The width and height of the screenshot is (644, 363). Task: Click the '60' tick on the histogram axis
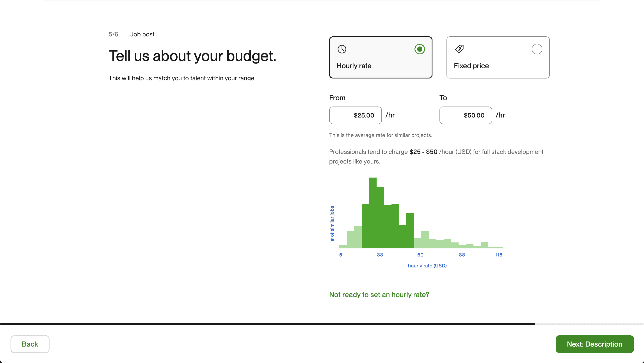click(420, 255)
